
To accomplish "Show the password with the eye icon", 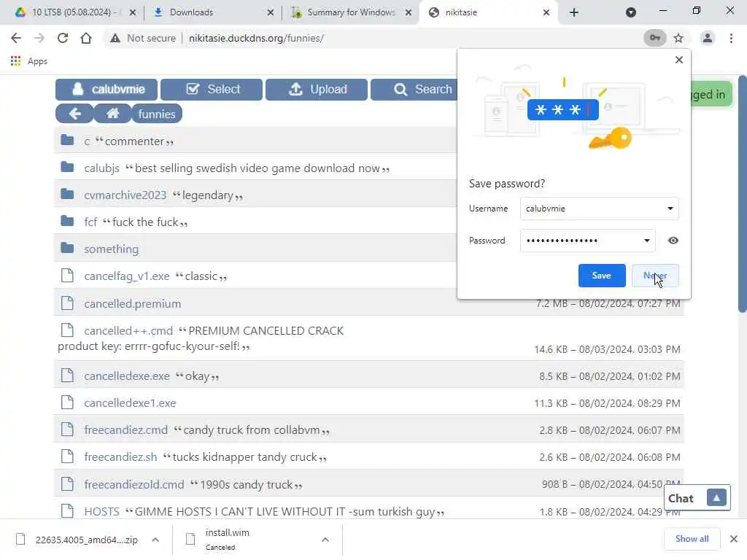I will pos(673,241).
